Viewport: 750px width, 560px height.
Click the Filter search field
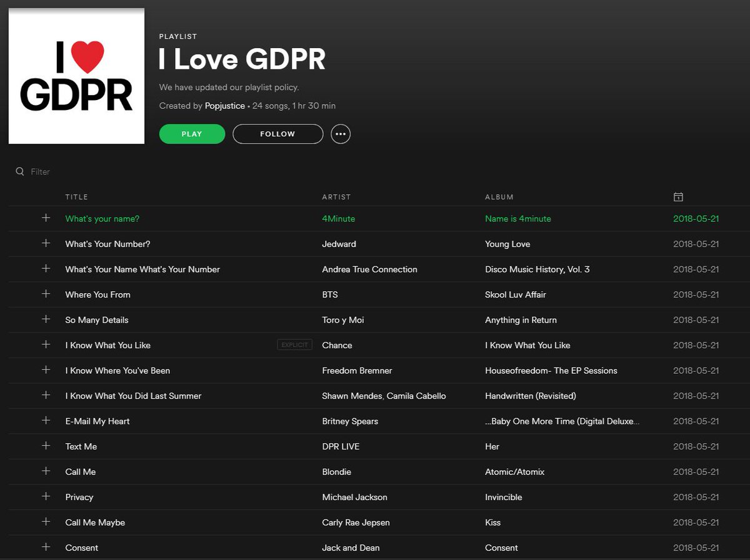pos(41,172)
